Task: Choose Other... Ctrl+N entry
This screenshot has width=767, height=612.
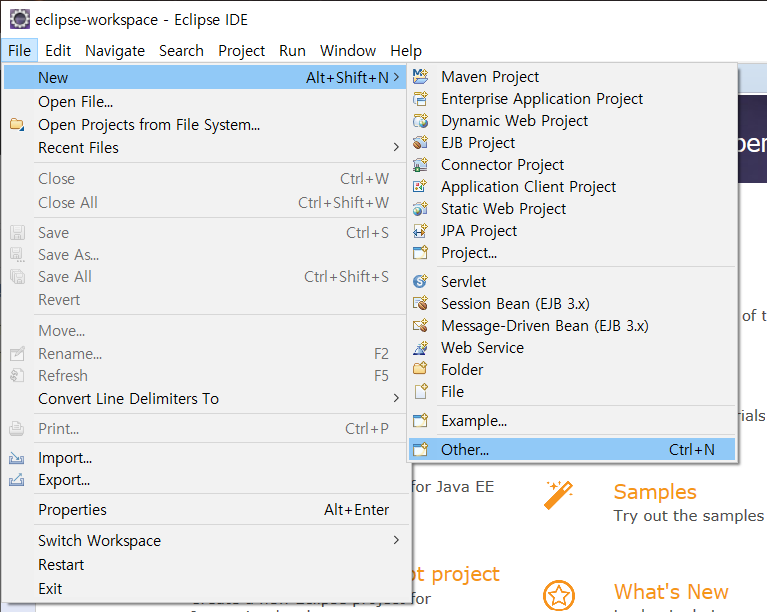Action: (x=572, y=450)
